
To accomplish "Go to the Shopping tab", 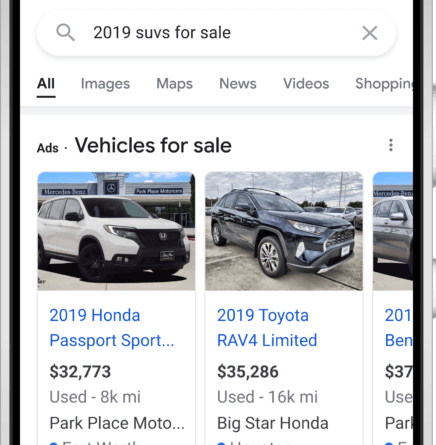I will tap(384, 84).
